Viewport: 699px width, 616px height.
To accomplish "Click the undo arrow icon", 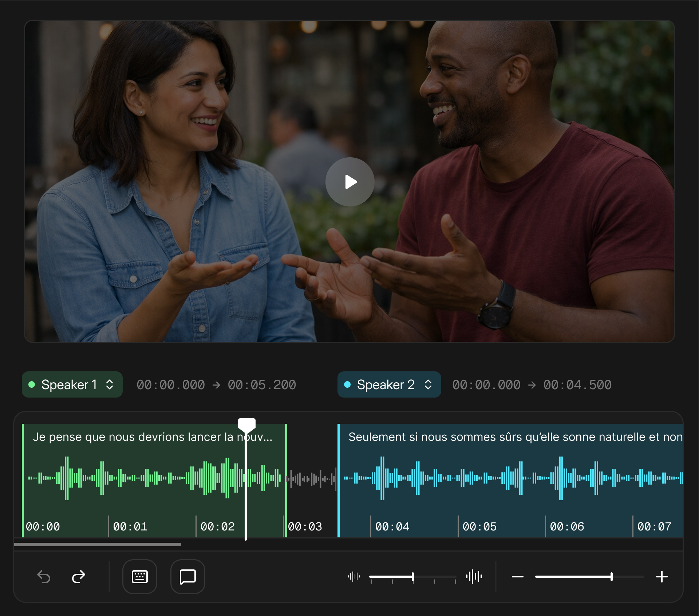I will (44, 577).
